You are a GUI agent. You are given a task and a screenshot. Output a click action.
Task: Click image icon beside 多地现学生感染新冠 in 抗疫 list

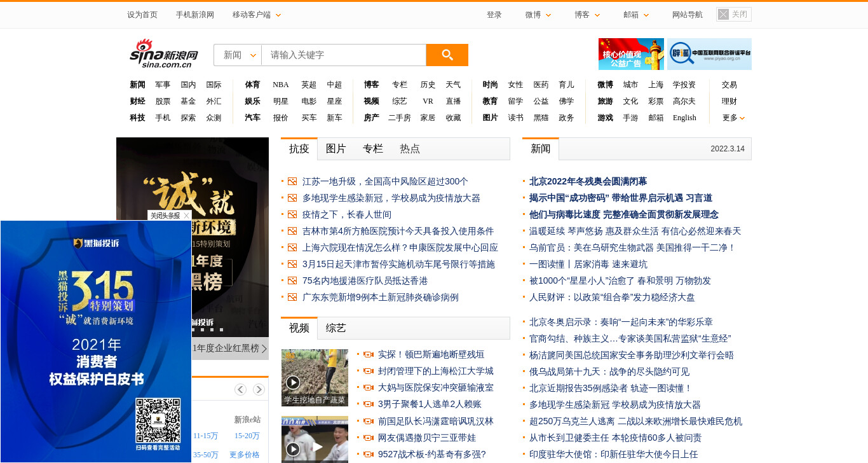[x=292, y=198]
